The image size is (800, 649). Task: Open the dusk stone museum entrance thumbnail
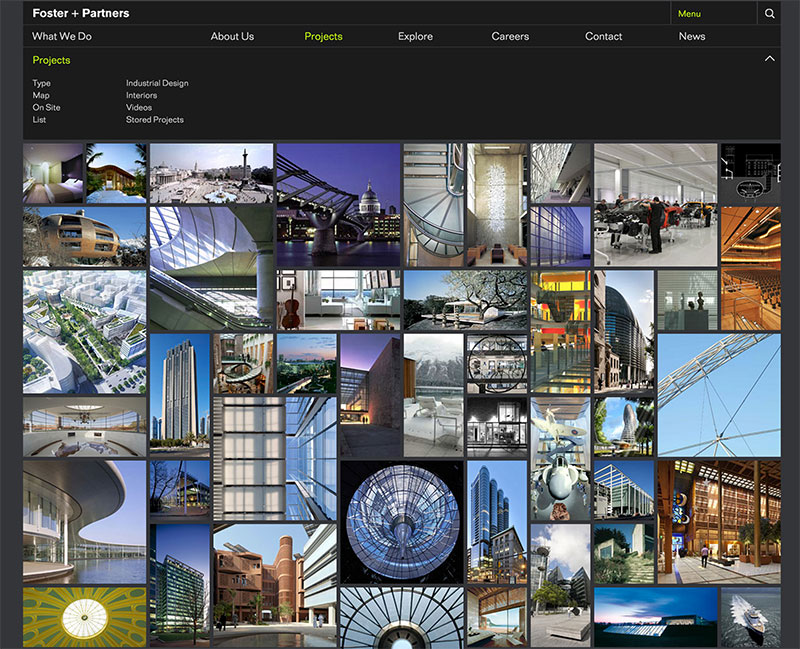[x=370, y=395]
